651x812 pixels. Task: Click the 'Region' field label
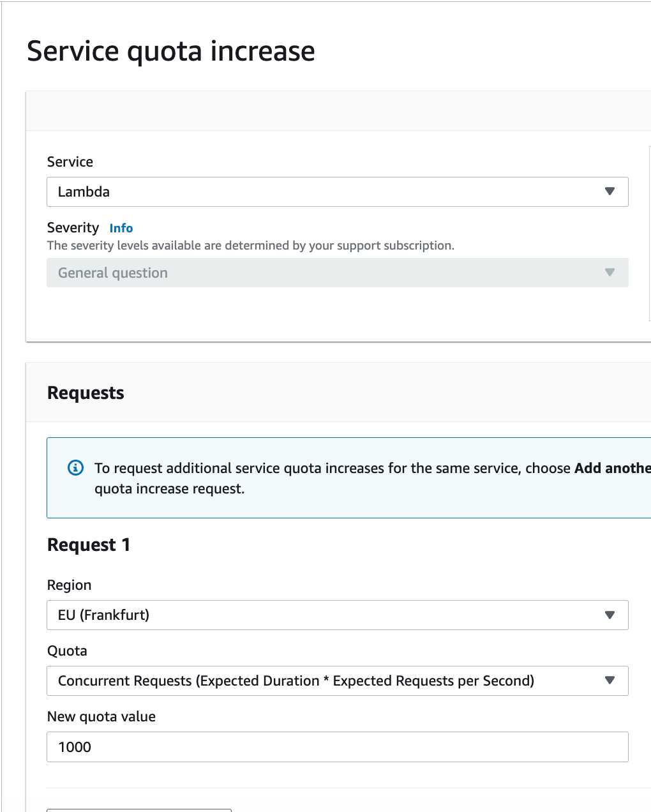(x=70, y=585)
